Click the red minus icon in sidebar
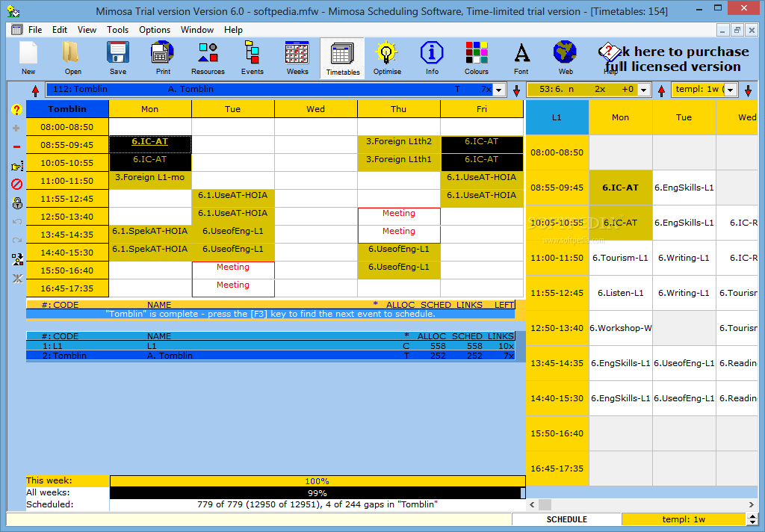Screen dimensions: 765x532 (16, 146)
